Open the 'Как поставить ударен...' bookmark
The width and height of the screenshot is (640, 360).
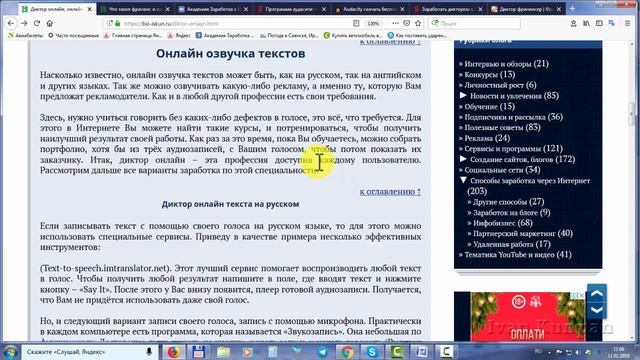(x=417, y=36)
